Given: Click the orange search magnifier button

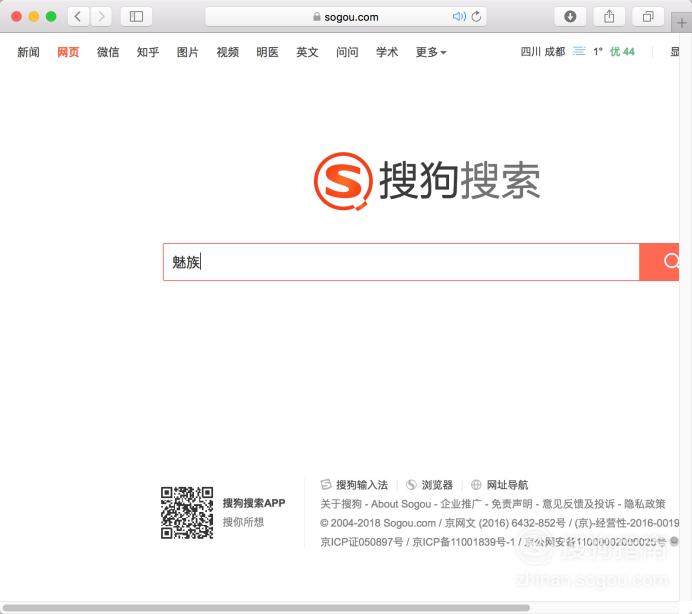Looking at the screenshot, I should [x=659, y=262].
